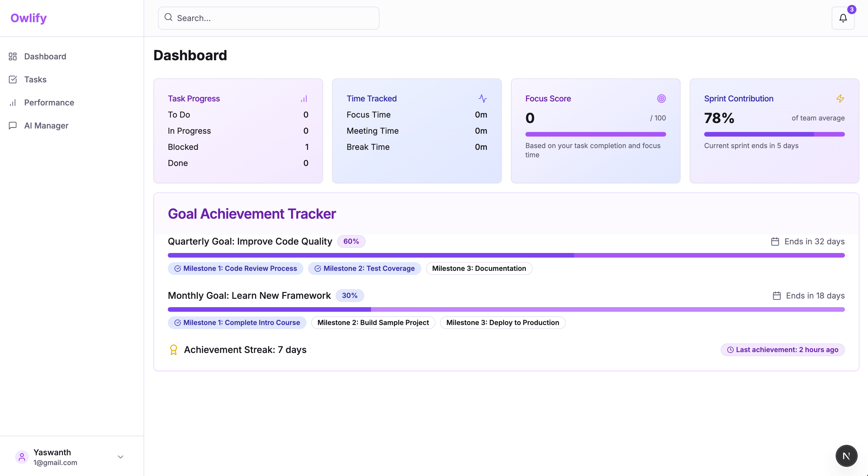Viewport: 868px width, 476px height.
Task: Click the Owlify logo
Action: (28, 18)
